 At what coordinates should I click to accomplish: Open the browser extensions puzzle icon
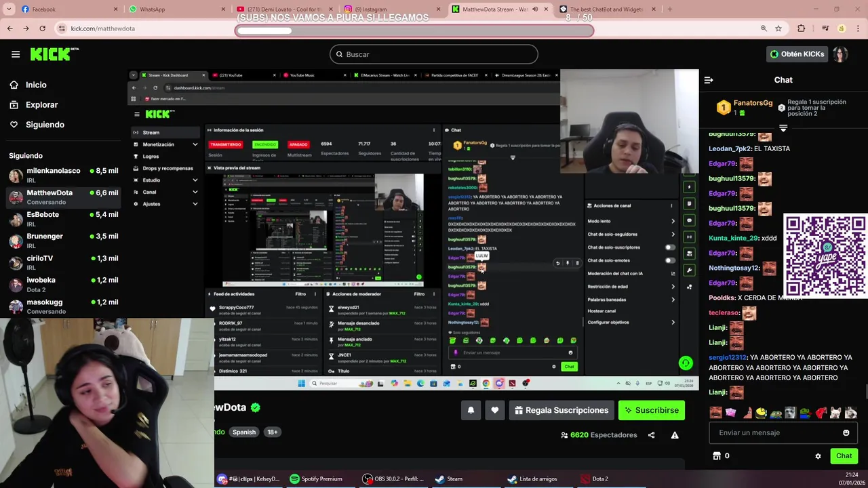point(802,28)
